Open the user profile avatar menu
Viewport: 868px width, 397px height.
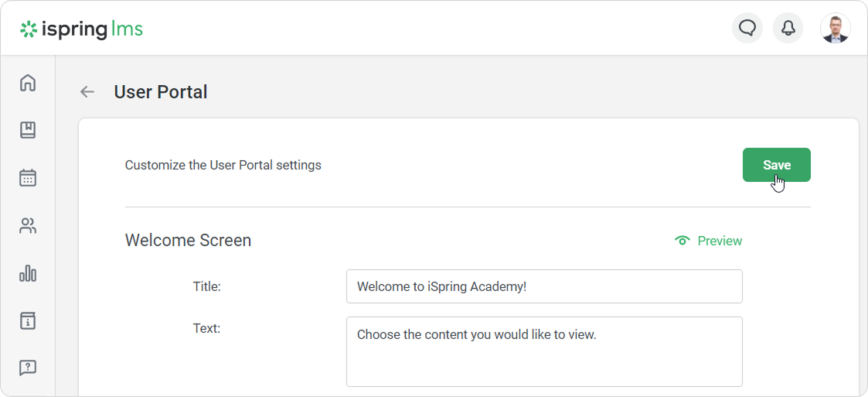pos(835,29)
